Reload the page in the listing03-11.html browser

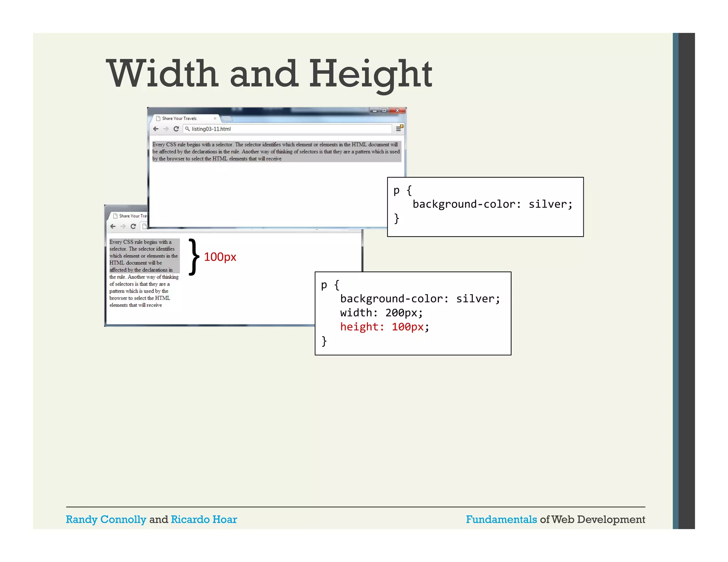(176, 129)
